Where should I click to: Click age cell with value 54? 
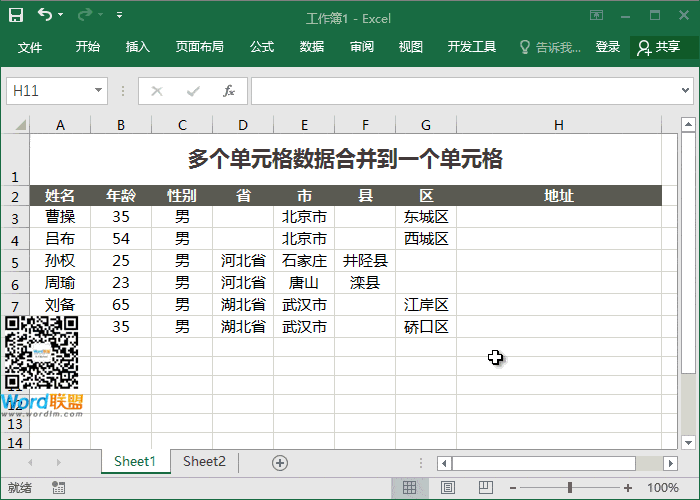(121, 239)
